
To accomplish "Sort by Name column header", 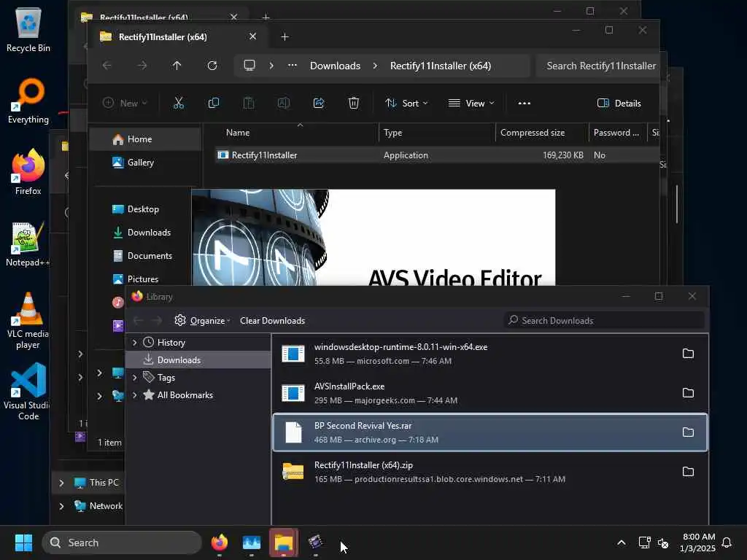I will (x=238, y=133).
